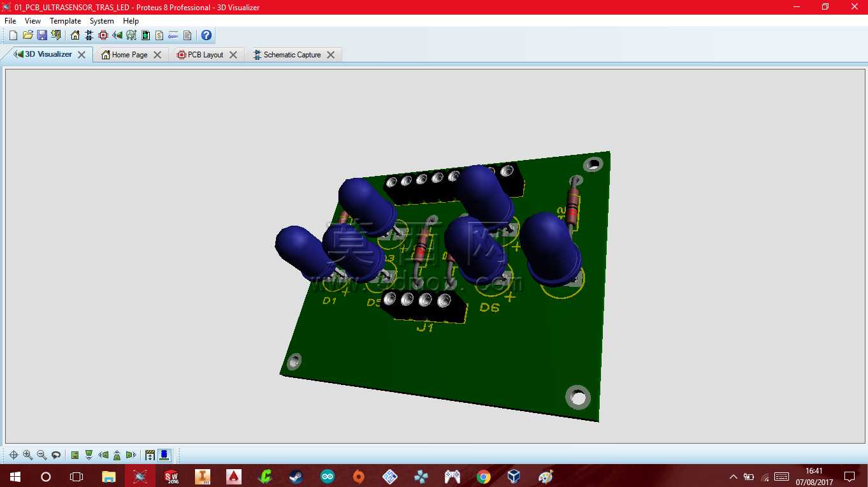
Task: Show hidden system tray icons chevron
Action: [x=733, y=476]
